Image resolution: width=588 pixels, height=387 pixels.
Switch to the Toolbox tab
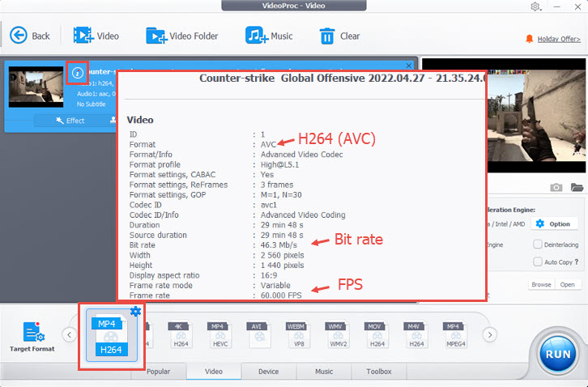click(x=379, y=372)
